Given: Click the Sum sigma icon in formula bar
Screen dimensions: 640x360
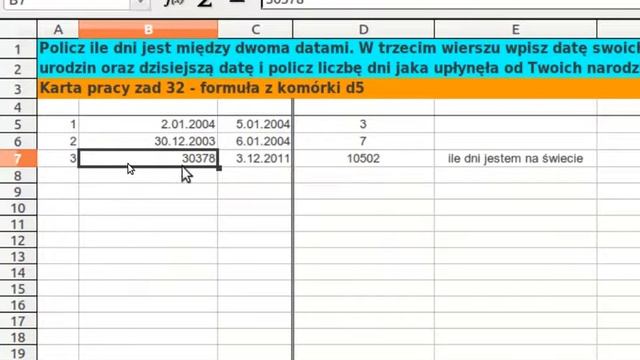Looking at the screenshot, I should [x=204, y=2].
